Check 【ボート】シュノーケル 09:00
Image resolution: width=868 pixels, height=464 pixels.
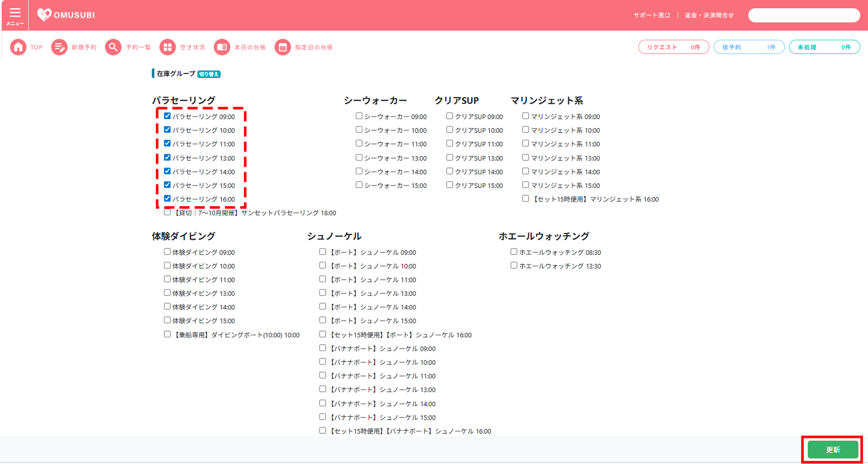tap(323, 252)
